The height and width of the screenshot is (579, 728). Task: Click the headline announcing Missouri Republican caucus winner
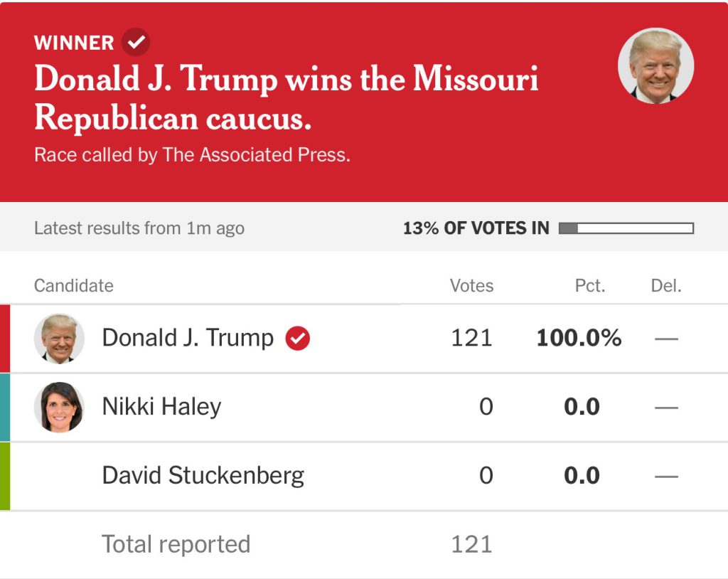pyautogui.click(x=286, y=98)
